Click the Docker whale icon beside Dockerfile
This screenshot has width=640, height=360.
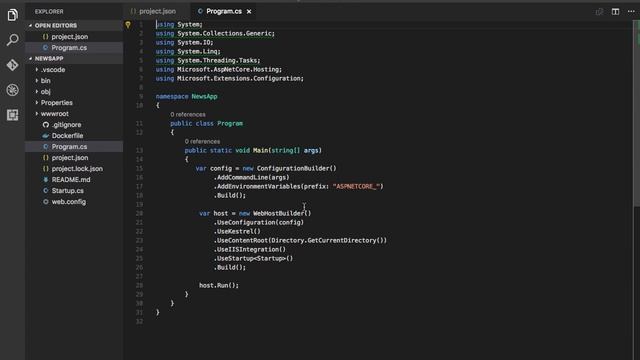click(46, 136)
